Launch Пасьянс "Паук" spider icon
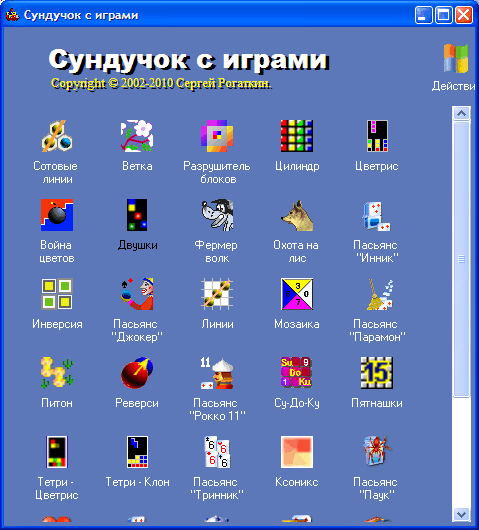This screenshot has width=479, height=530. click(x=377, y=451)
